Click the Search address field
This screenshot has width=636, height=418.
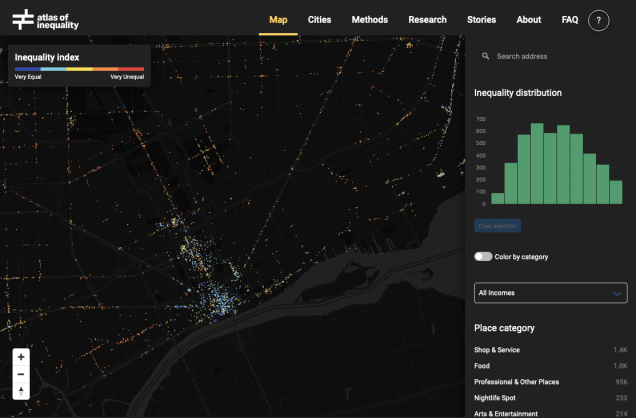click(555, 56)
